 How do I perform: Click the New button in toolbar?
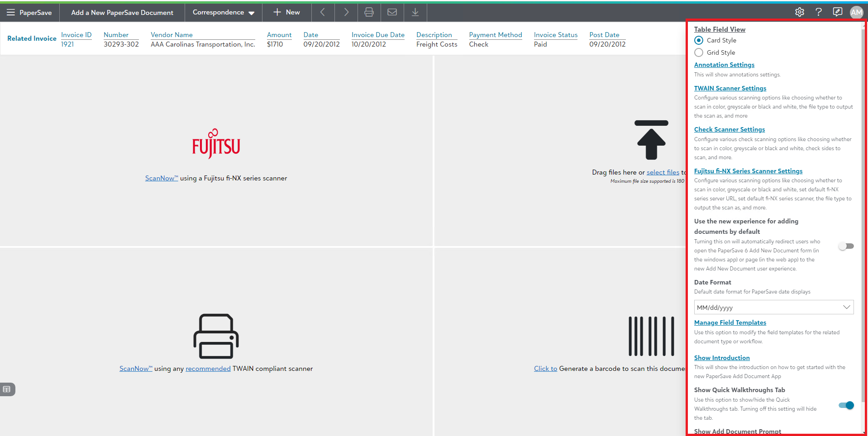(286, 12)
